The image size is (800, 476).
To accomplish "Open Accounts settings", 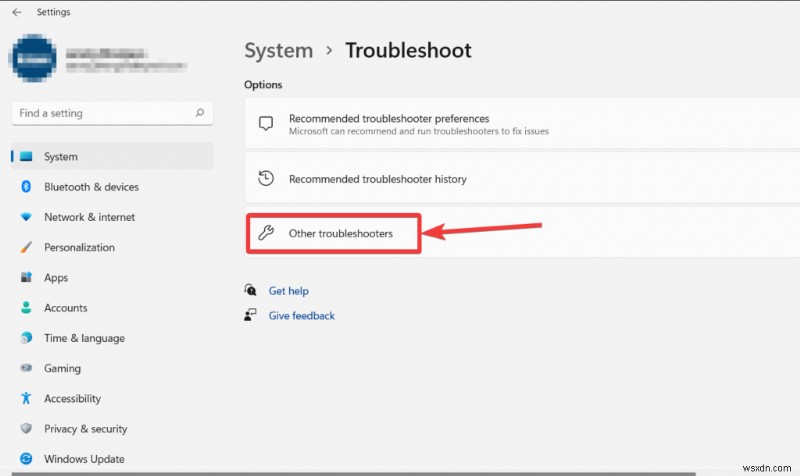I will pyautogui.click(x=65, y=308).
